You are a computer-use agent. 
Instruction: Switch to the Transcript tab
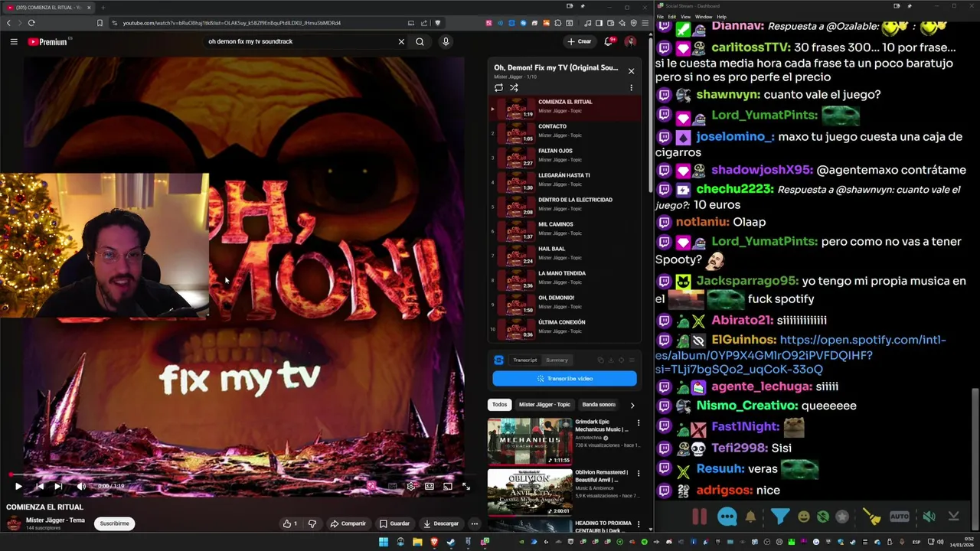click(x=525, y=360)
